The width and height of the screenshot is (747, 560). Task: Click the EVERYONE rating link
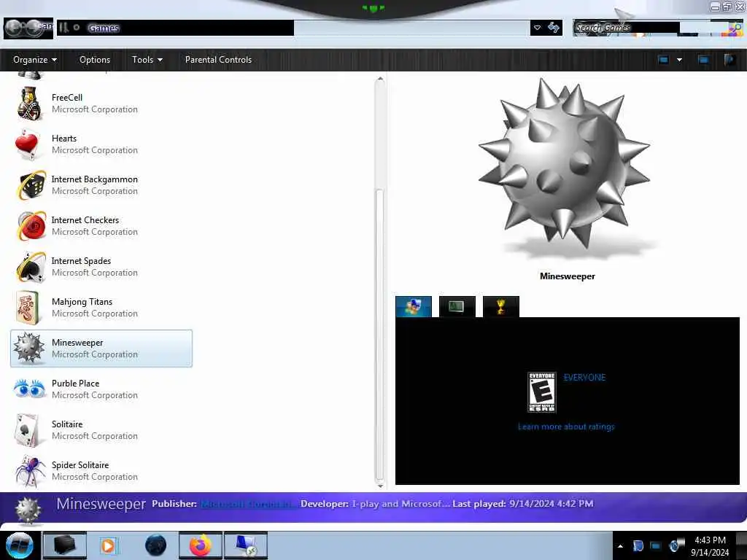tap(584, 378)
